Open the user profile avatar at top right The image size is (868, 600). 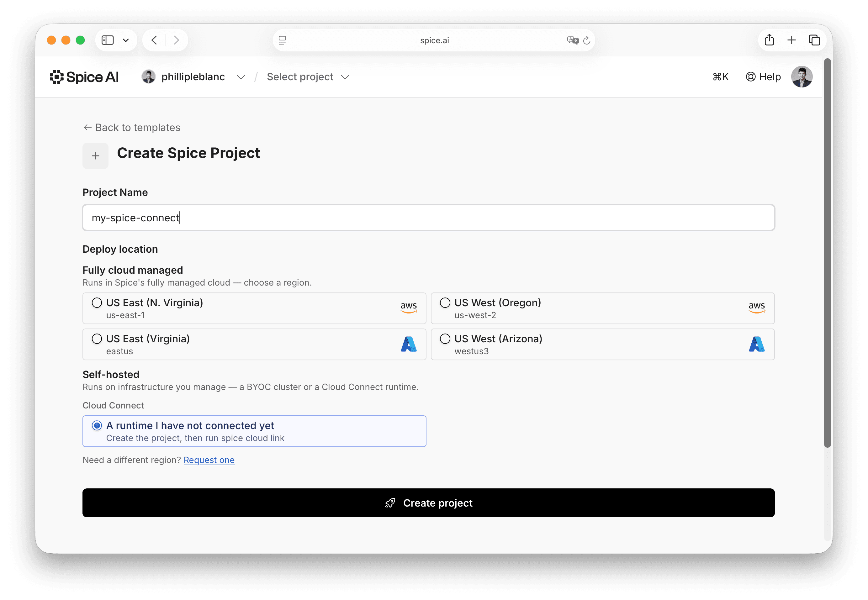pos(802,77)
